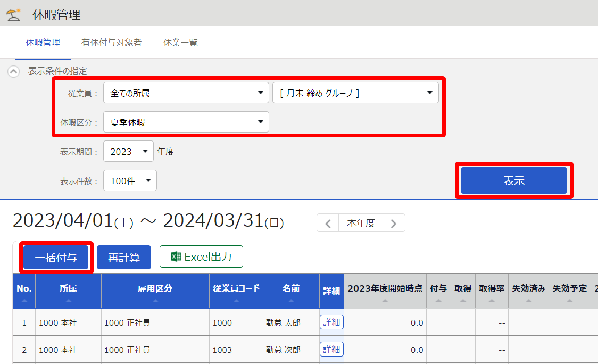Screen dimensions: 598x364
Task: Click 1000 正社員 in row 1
Action: 127,323
